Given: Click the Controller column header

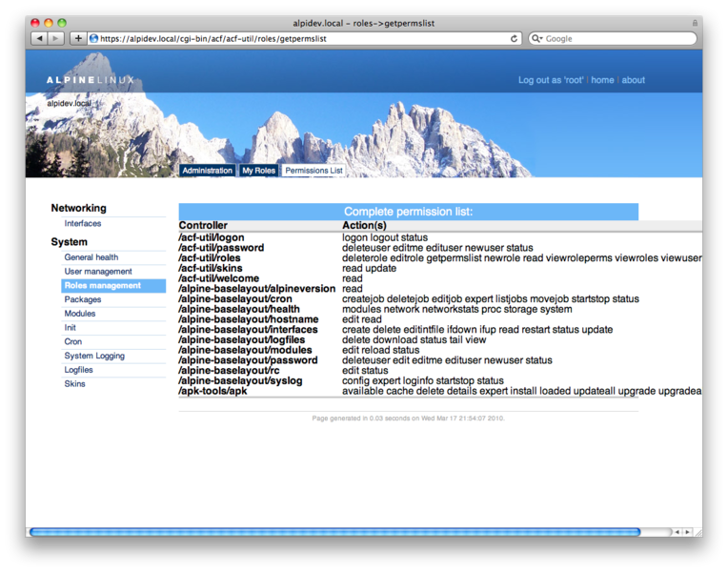Looking at the screenshot, I should click(203, 225).
